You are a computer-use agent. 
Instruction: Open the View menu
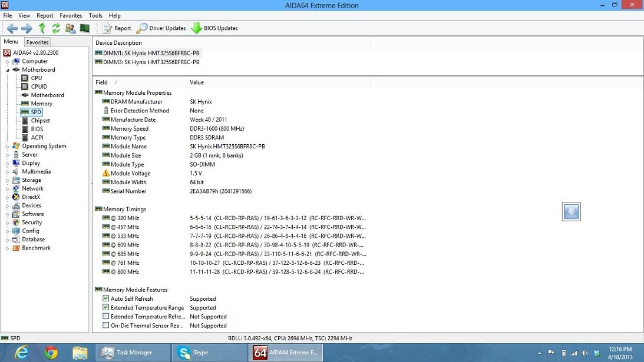coord(24,15)
